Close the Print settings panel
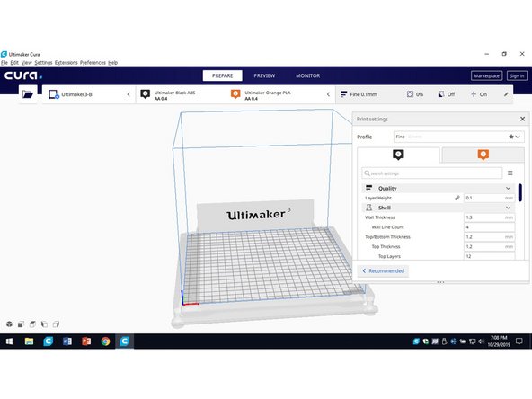The height and width of the screenshot is (399, 532). [x=522, y=119]
